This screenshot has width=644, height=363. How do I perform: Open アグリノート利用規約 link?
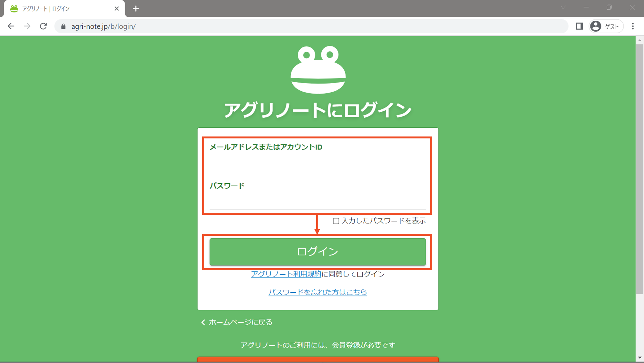[x=286, y=274]
